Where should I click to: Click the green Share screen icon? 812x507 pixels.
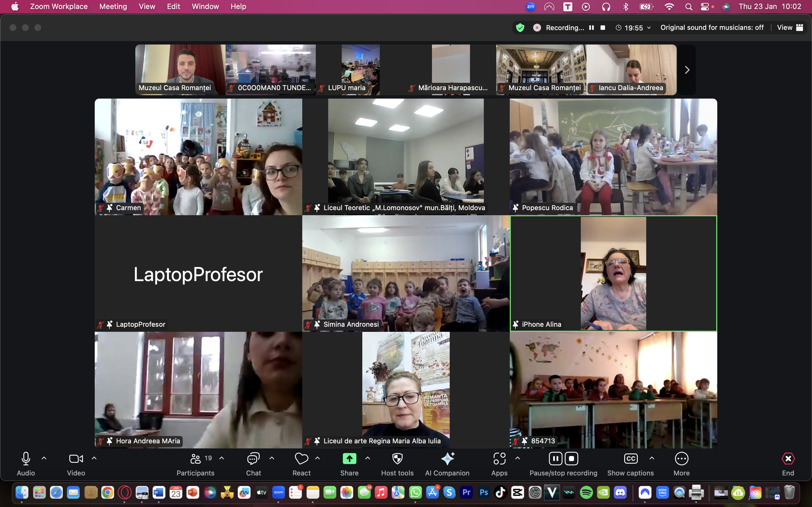[x=349, y=459]
